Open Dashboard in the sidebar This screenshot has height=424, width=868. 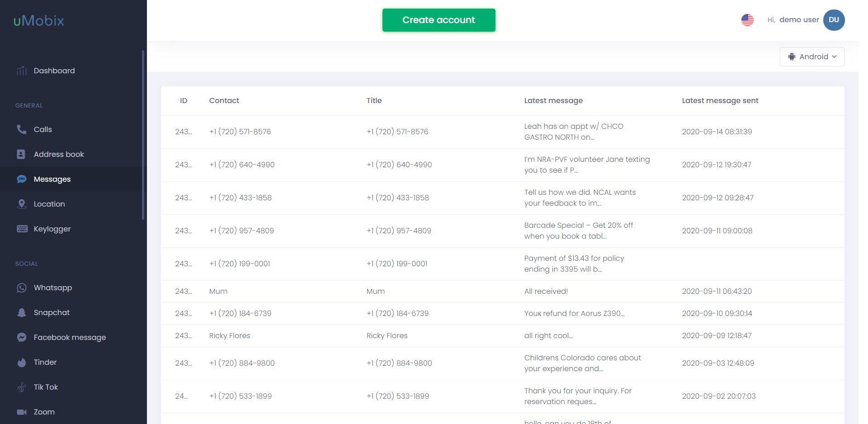point(54,71)
